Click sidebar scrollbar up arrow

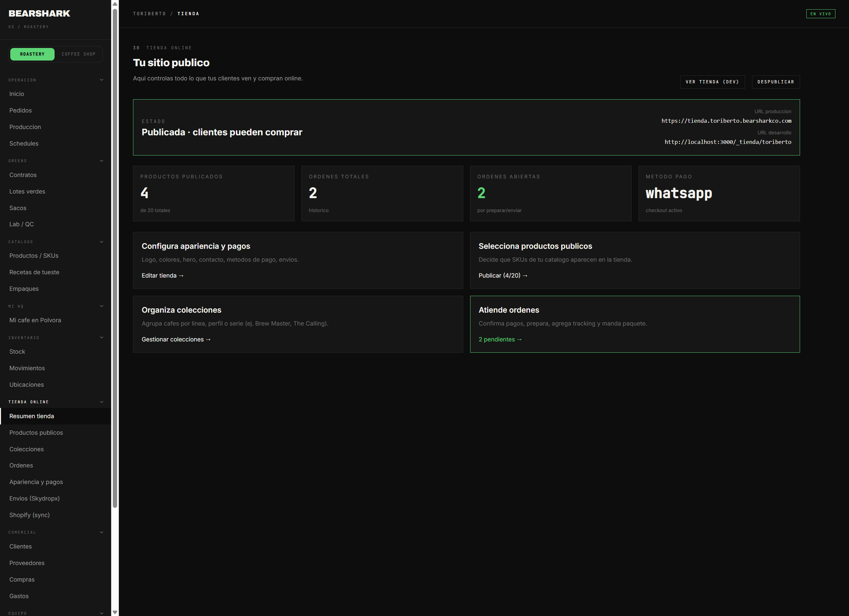(x=115, y=4)
